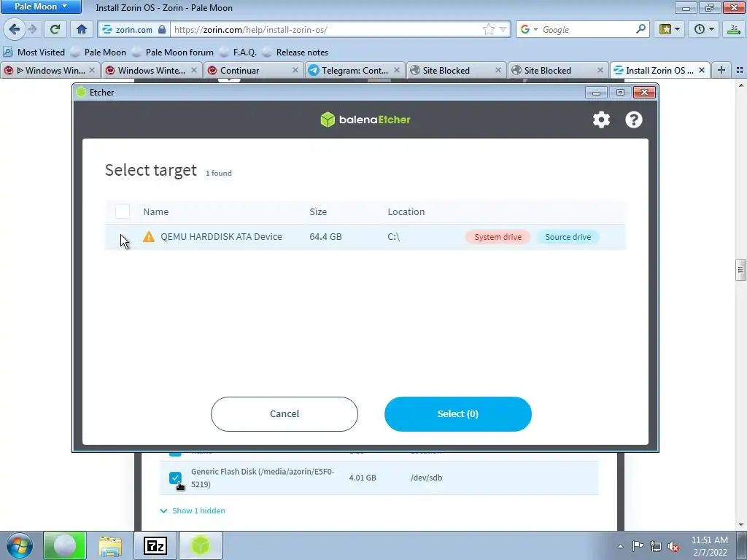Open 7-Zip from taskbar
The width and height of the screenshot is (747, 560).
(155, 545)
